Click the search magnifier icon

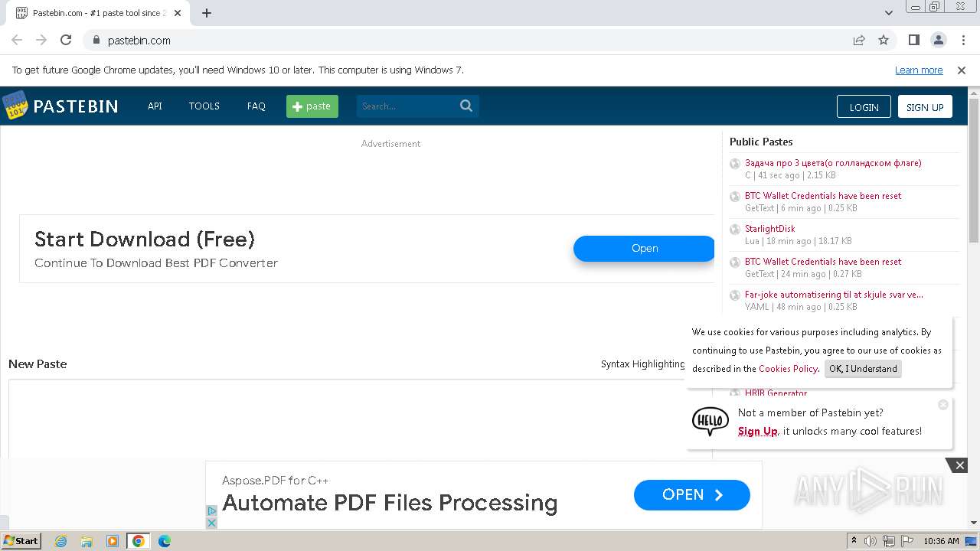tap(466, 106)
